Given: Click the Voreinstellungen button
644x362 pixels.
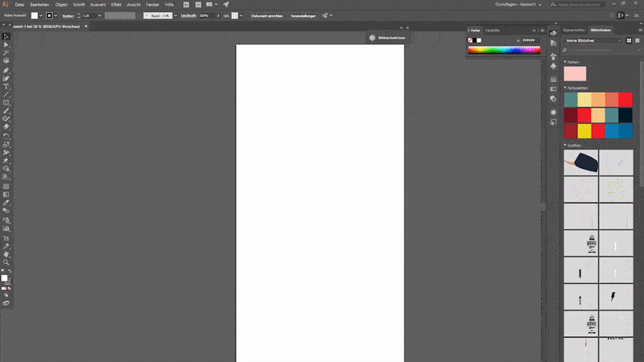Looking at the screenshot, I should (303, 15).
